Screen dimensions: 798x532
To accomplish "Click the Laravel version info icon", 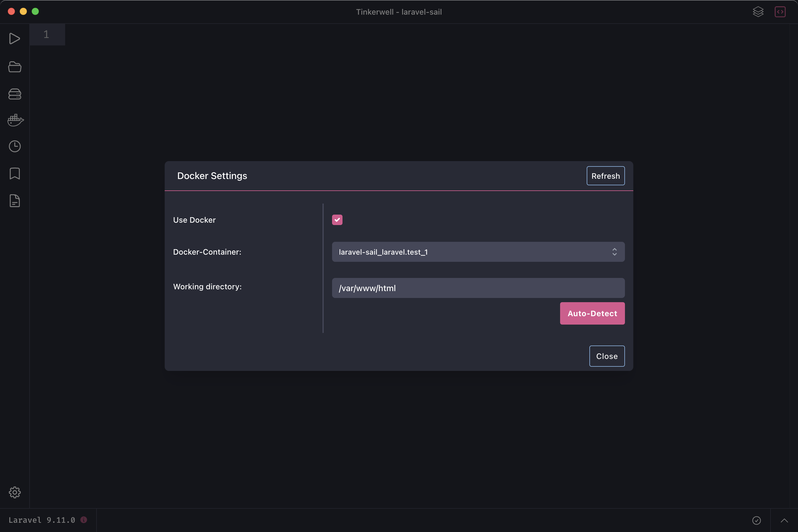I will click(x=84, y=520).
